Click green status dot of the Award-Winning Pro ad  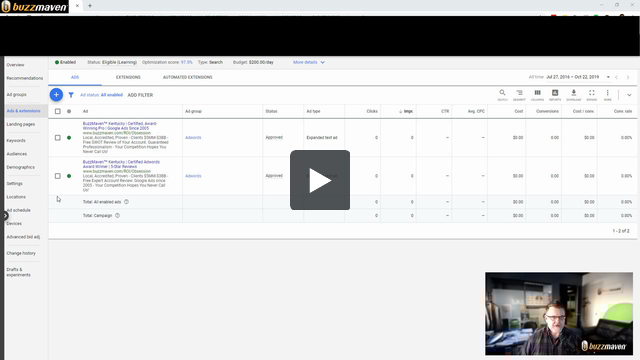pos(69,138)
